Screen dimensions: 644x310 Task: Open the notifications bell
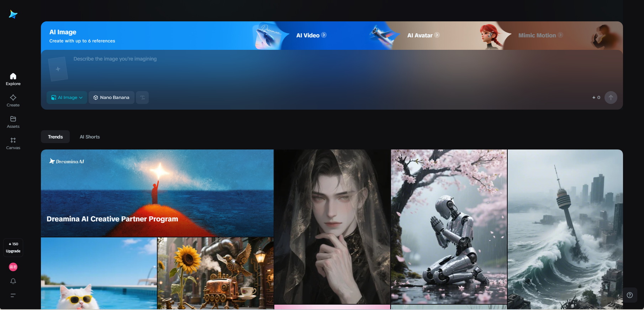[x=13, y=281]
